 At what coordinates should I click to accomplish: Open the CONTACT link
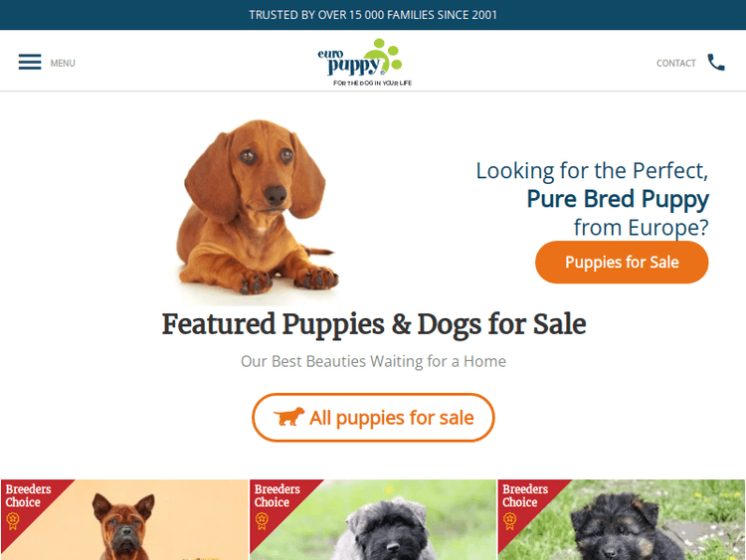676,64
